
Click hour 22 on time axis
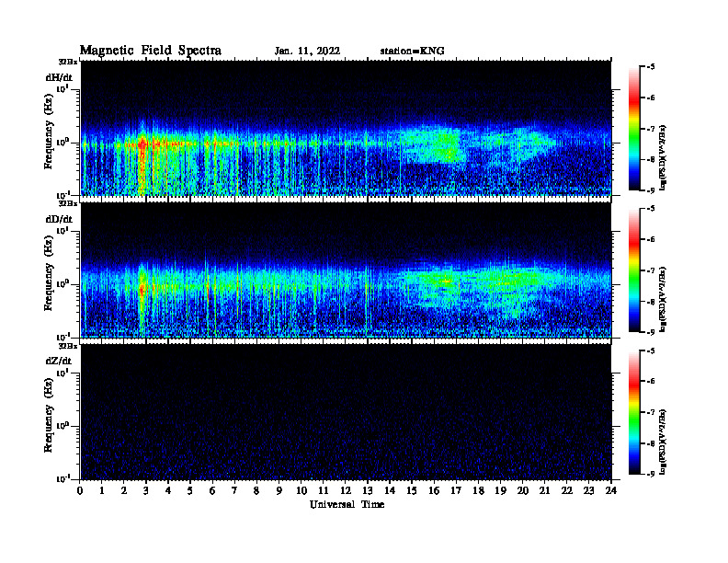[567, 491]
